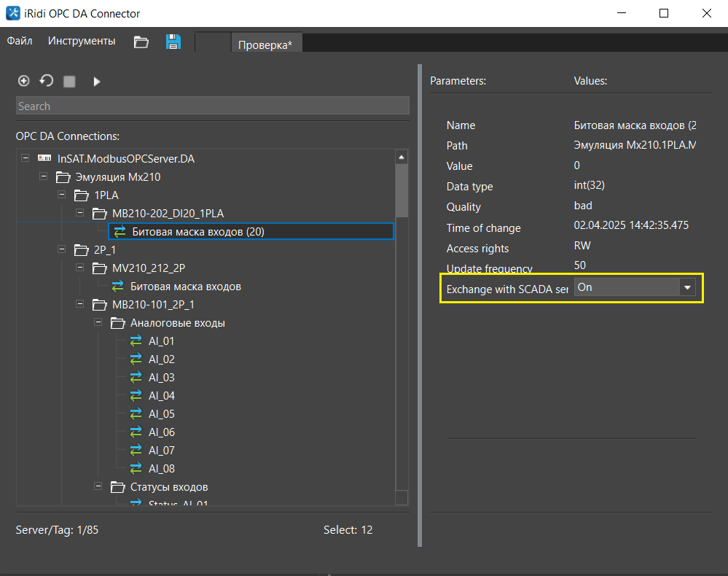728x576 pixels.
Task: Click the add connection plus icon
Action: pyautogui.click(x=23, y=81)
